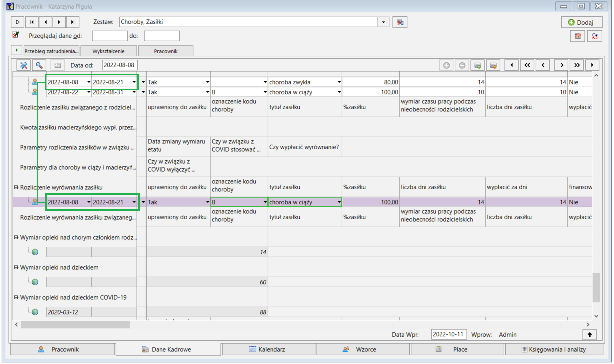The image size is (614, 364).
Task: Open the Wzorce tab
Action: pyautogui.click(x=362, y=349)
